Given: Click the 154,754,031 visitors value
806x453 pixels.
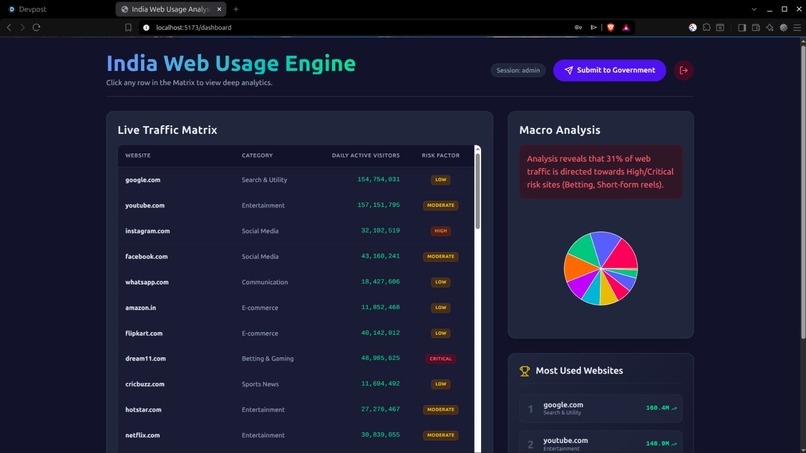Looking at the screenshot, I should [378, 179].
